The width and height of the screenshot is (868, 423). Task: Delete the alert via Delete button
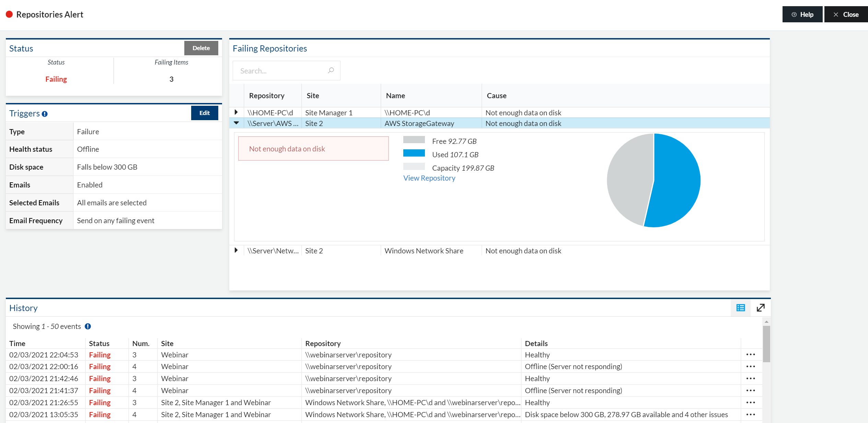[201, 48]
